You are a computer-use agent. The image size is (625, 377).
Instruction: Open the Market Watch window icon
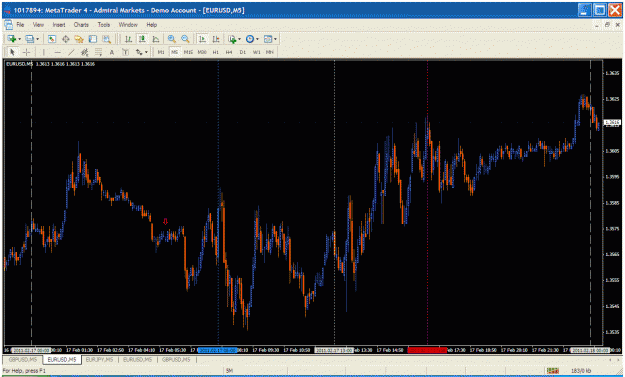click(51, 39)
